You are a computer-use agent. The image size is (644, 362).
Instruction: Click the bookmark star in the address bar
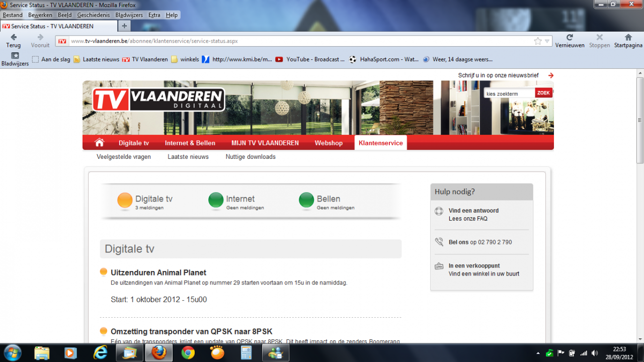538,41
